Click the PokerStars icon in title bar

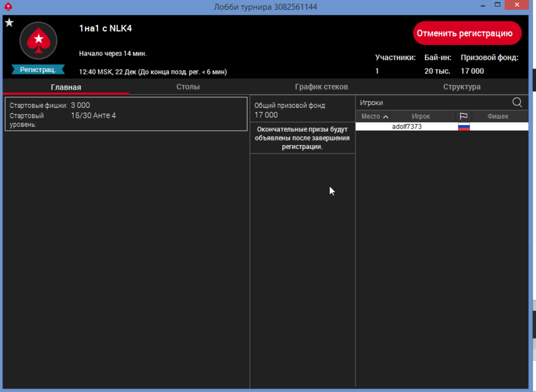click(8, 7)
